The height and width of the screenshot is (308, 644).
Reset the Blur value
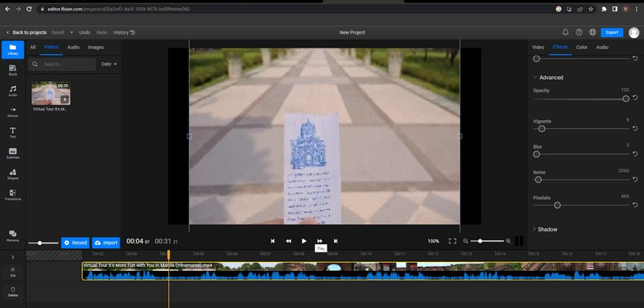coord(635,154)
